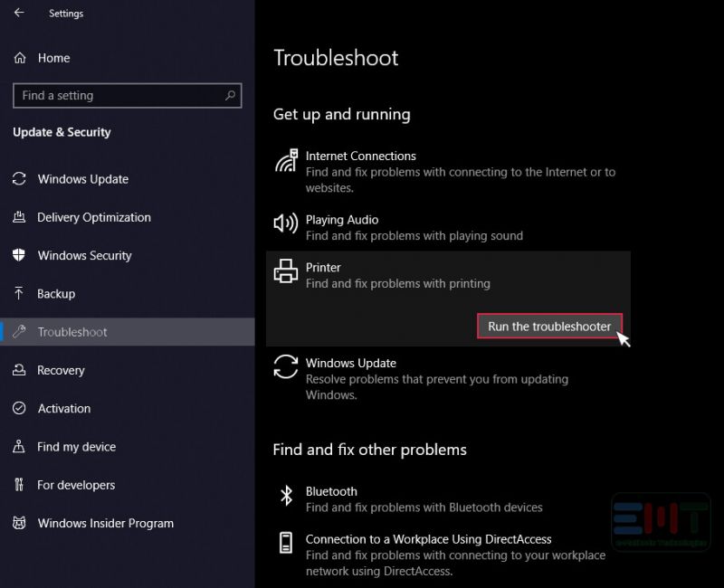724x588 pixels.
Task: Click the Printer icon
Action: [x=286, y=270]
